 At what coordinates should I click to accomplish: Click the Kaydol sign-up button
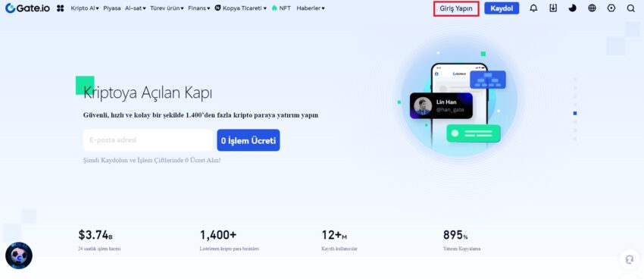click(502, 8)
